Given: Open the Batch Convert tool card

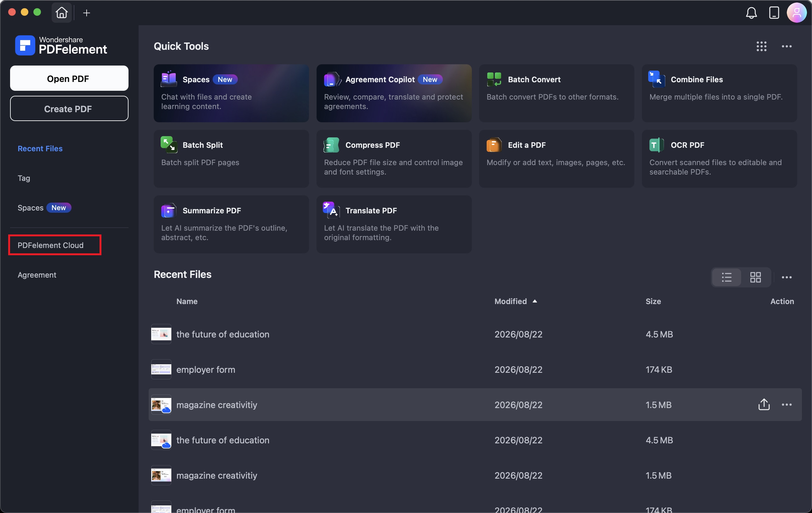Looking at the screenshot, I should pos(556,93).
